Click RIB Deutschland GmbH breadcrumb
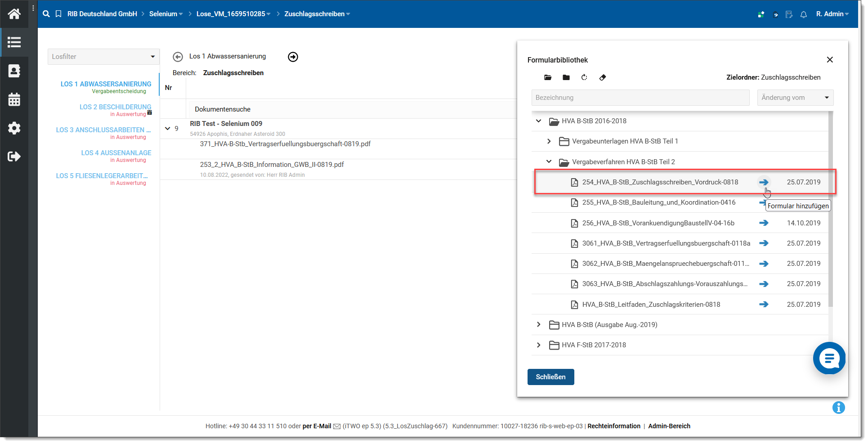 (x=102, y=14)
